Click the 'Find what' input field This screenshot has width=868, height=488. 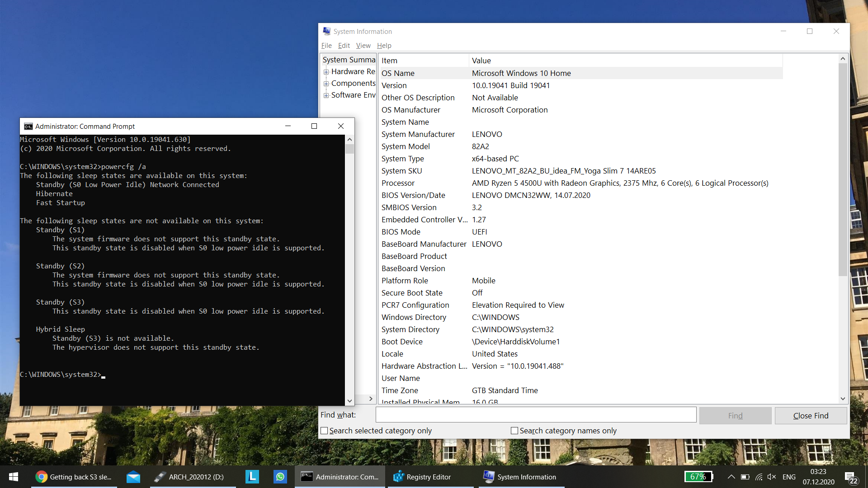click(x=536, y=415)
